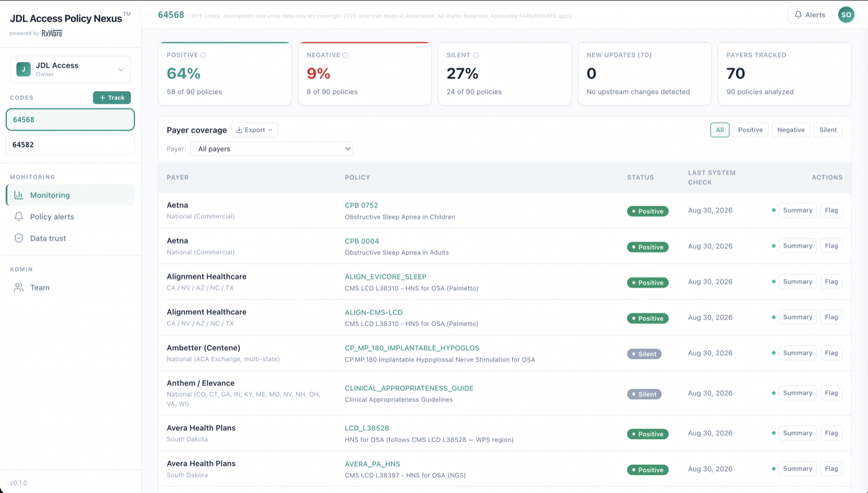Open LCD_L38528 policy link
Viewport: 868px width, 493px height.
click(367, 428)
